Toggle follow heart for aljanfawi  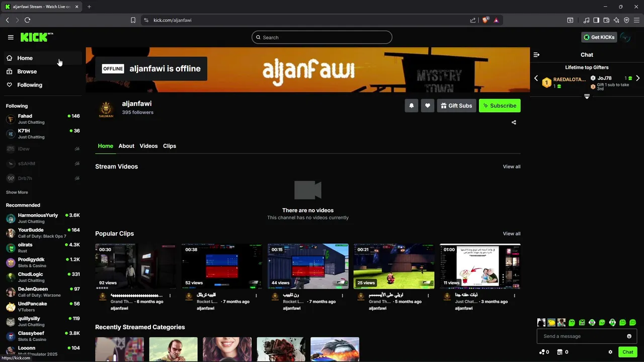point(428,106)
